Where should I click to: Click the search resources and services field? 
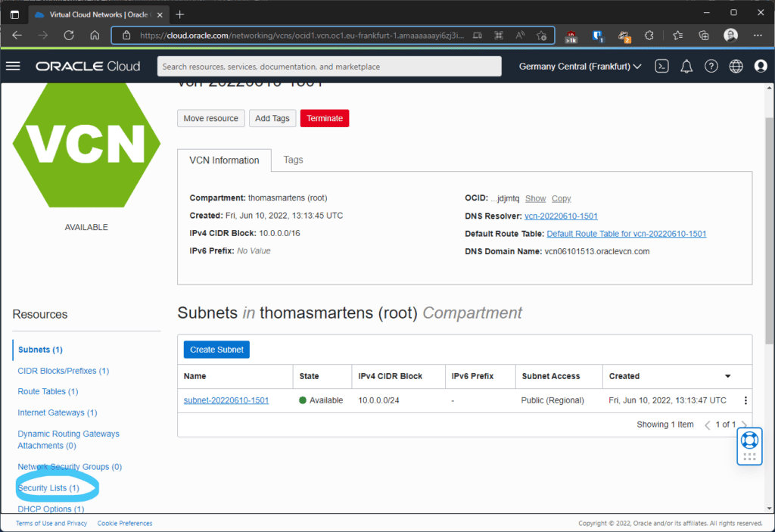pos(329,67)
